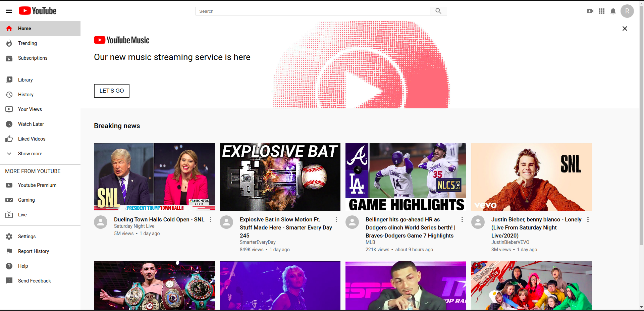Click the History clock icon
Viewport: 644px width, 311px height.
(x=9, y=95)
